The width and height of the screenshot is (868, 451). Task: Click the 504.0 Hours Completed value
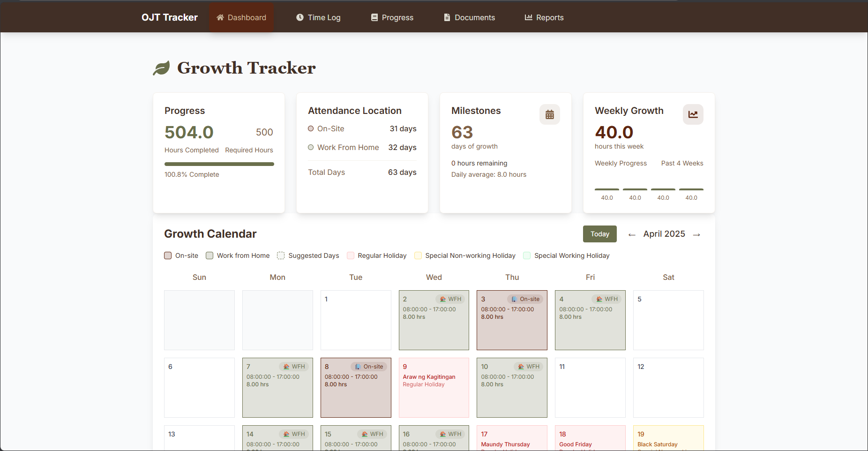[x=189, y=132]
